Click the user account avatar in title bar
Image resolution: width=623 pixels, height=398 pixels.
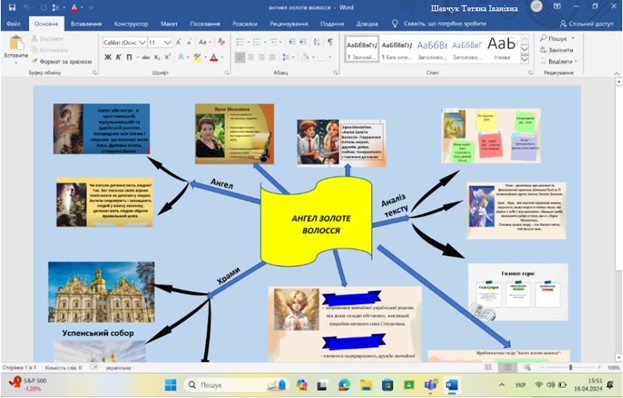(536, 7)
